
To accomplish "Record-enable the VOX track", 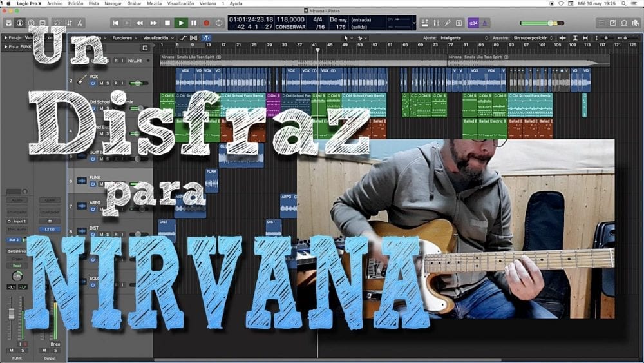I will click(116, 83).
